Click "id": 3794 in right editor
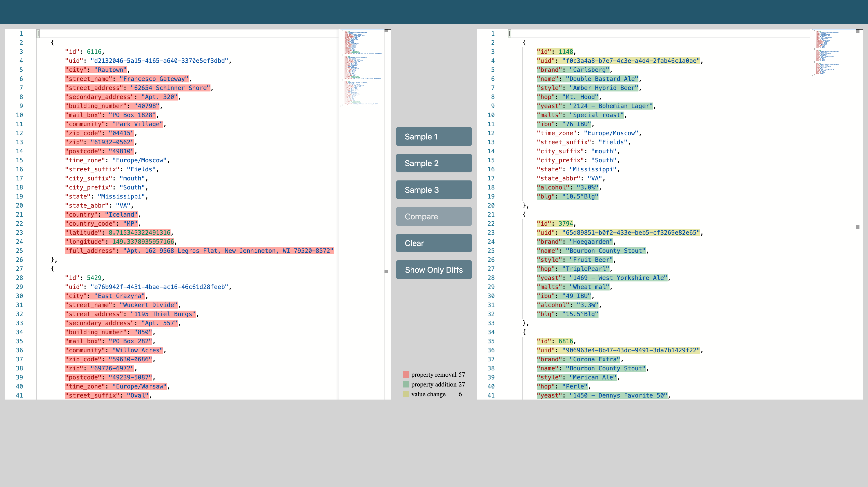 tap(555, 223)
